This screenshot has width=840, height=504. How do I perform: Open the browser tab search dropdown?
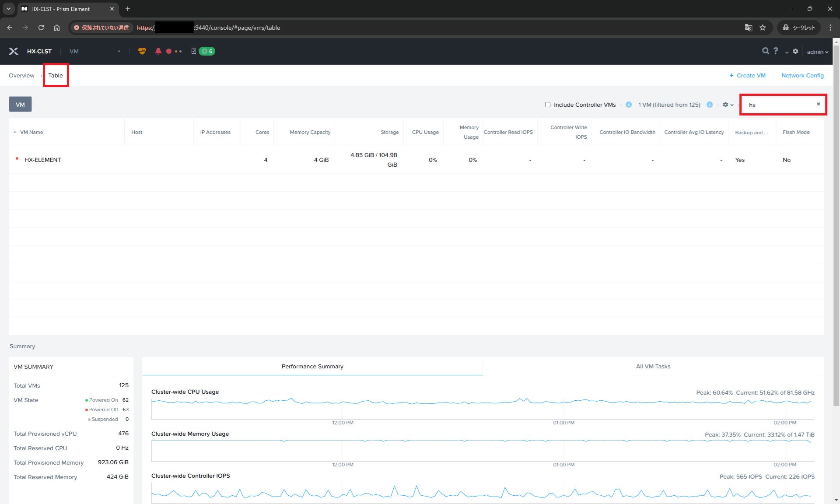click(x=8, y=9)
